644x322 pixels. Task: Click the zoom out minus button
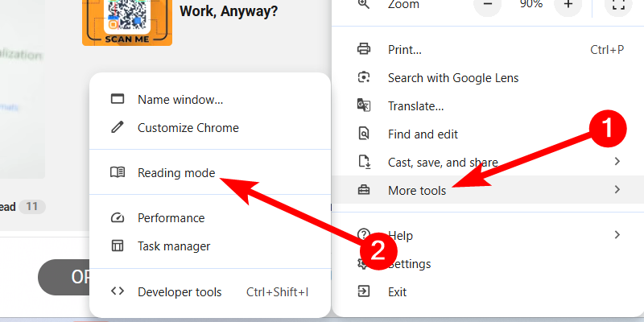487,5
